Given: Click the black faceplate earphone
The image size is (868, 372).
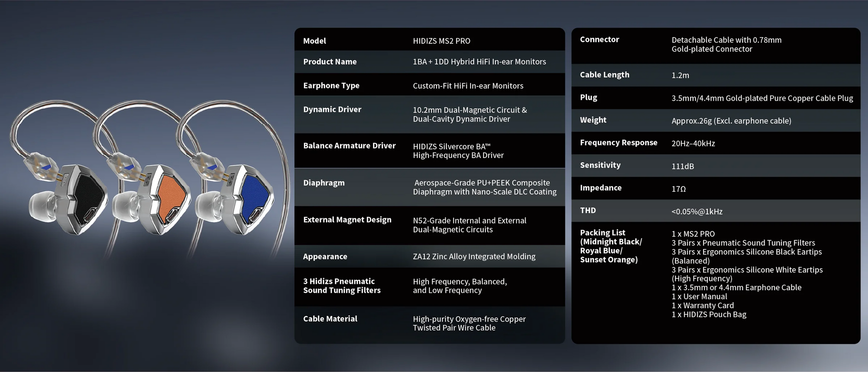Looking at the screenshot, I should pyautogui.click(x=87, y=197).
